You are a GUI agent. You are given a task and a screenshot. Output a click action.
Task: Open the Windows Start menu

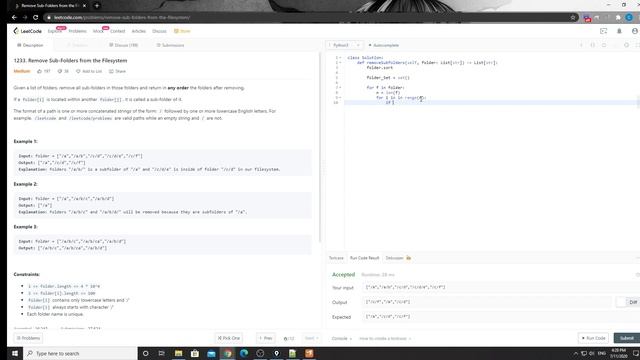click(15, 353)
